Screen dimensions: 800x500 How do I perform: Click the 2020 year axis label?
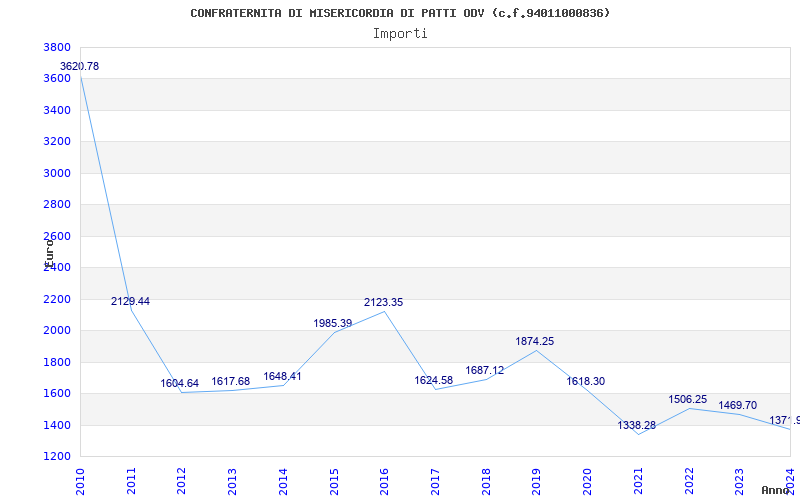[x=588, y=482]
